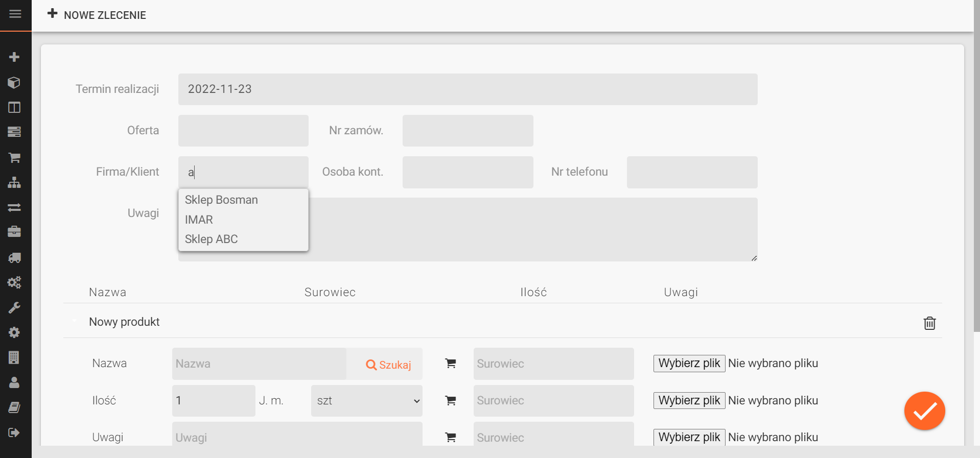Click the logout icon in sidebar
Viewport: 980px width, 458px height.
[x=14, y=432]
